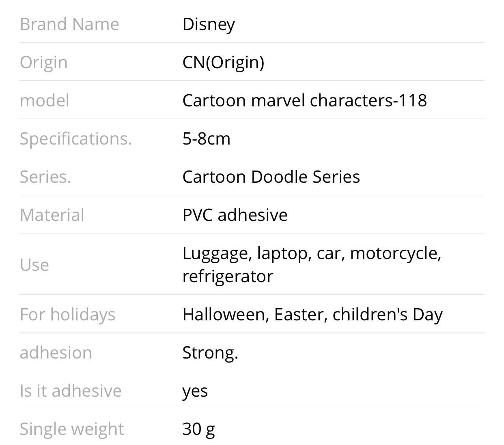Viewport: 504px width, 445px height.
Task: Select the "5-8cm" specification value
Action: coord(206,138)
